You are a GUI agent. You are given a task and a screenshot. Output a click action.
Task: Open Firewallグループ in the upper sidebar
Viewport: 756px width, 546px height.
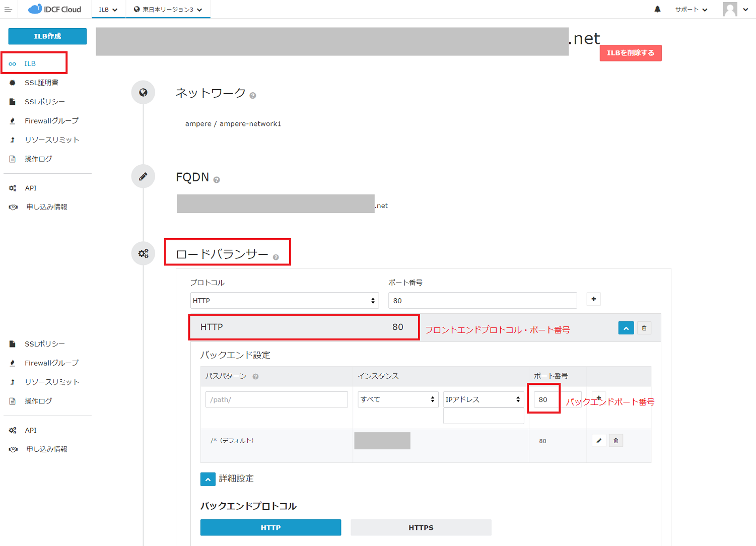pos(51,121)
